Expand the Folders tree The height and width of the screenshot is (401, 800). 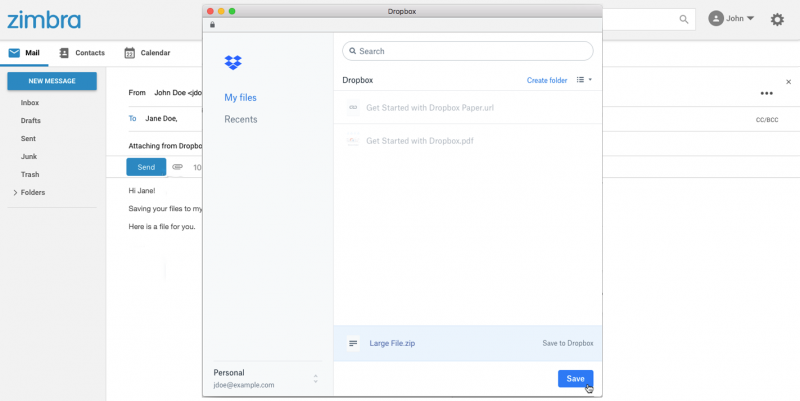click(x=15, y=192)
